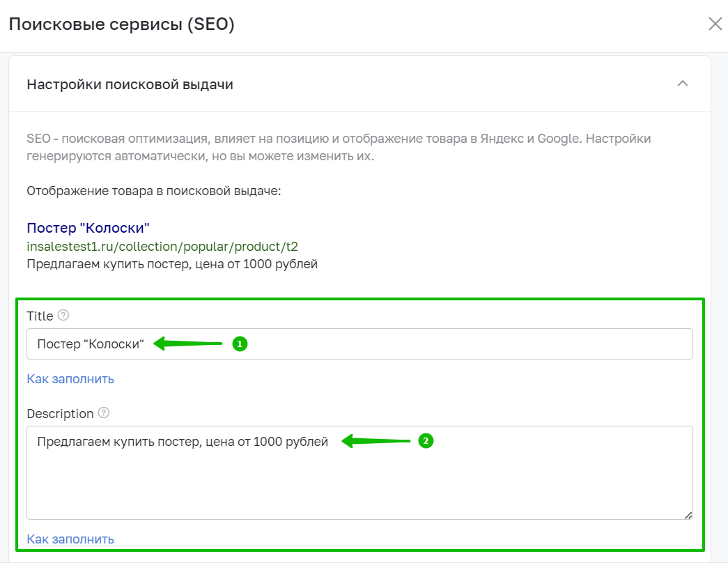
Task: Collapse the Настройки поисковой выдачи section
Action: point(682,84)
